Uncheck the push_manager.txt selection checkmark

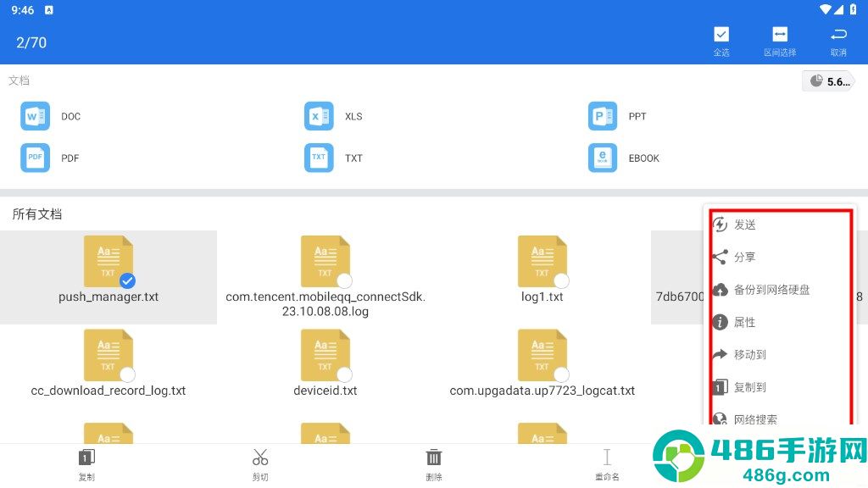pyautogui.click(x=127, y=281)
